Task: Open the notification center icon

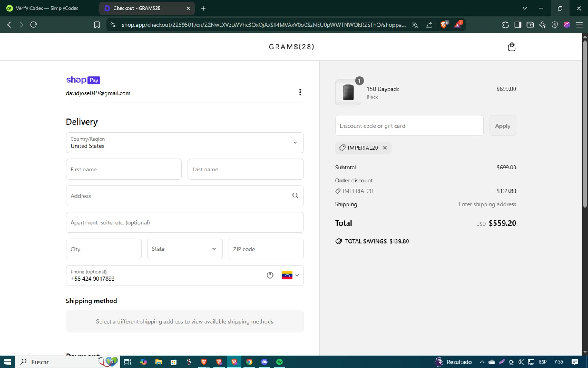Action: 575,362
